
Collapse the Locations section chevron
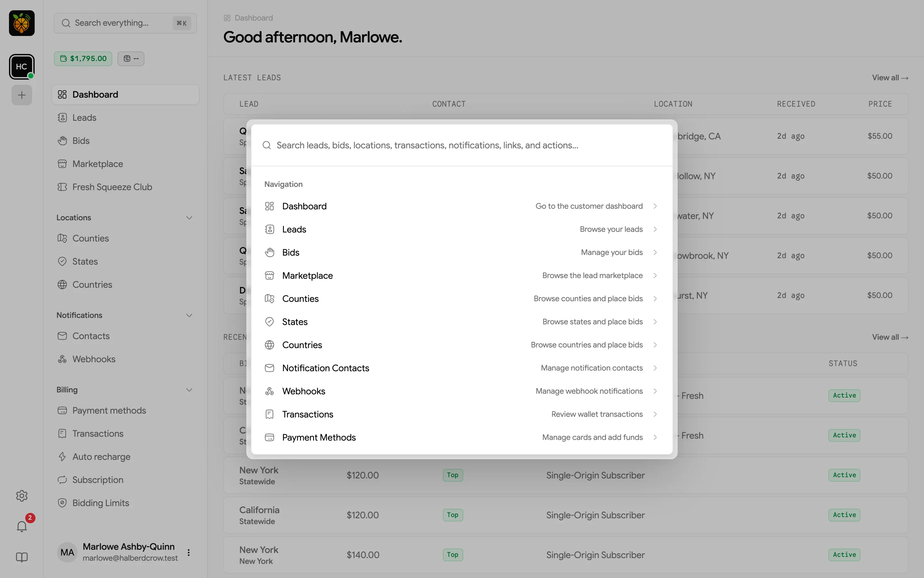(x=189, y=218)
